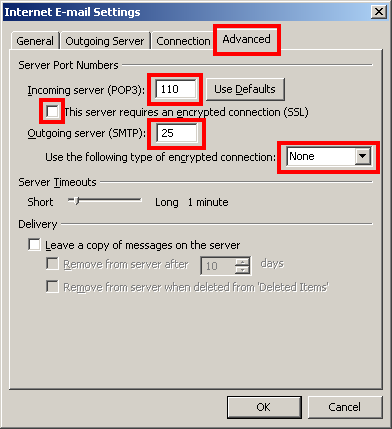The height and width of the screenshot is (429, 392).
Task: Click the Advanced tab
Action: (x=247, y=39)
